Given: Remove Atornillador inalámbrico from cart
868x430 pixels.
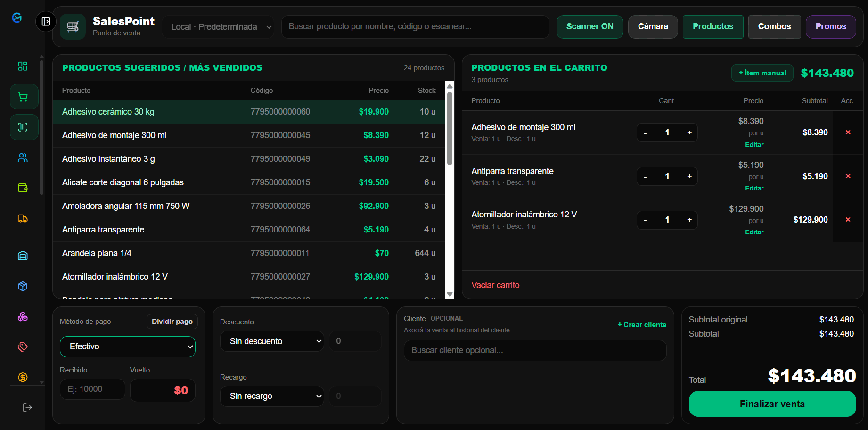Looking at the screenshot, I should 848,220.
